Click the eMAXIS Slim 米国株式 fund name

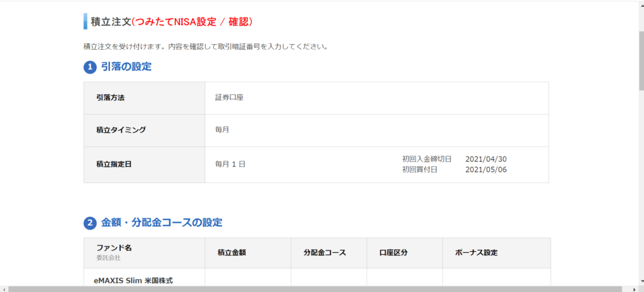click(x=135, y=281)
